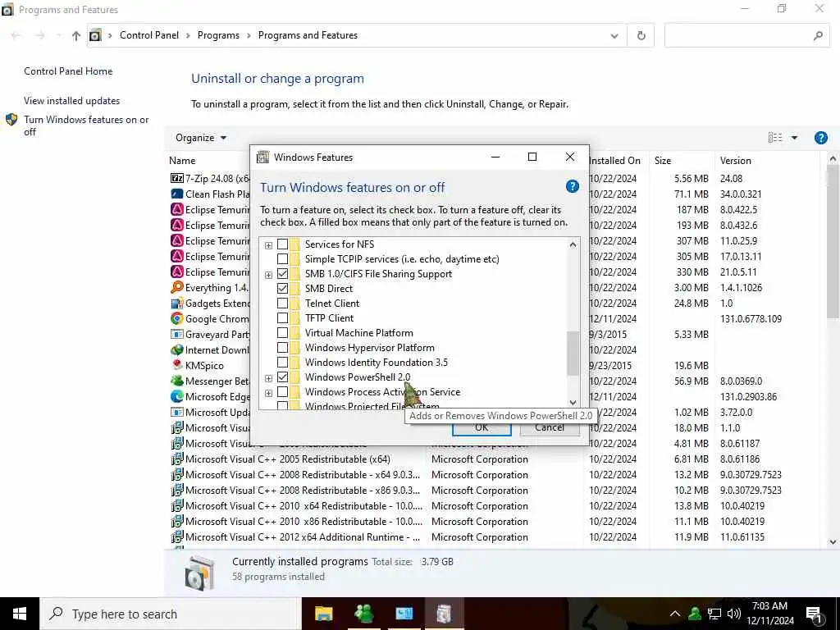Open Programs and Features help icon

820,138
